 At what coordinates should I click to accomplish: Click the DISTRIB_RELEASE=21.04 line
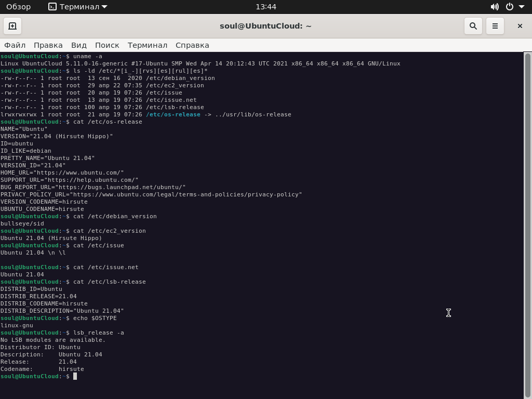click(38, 296)
